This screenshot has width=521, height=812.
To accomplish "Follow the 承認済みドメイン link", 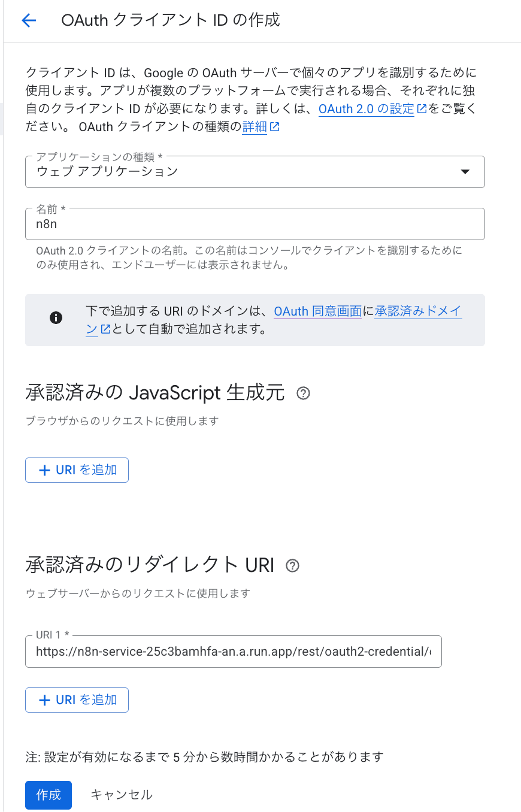I will point(418,311).
